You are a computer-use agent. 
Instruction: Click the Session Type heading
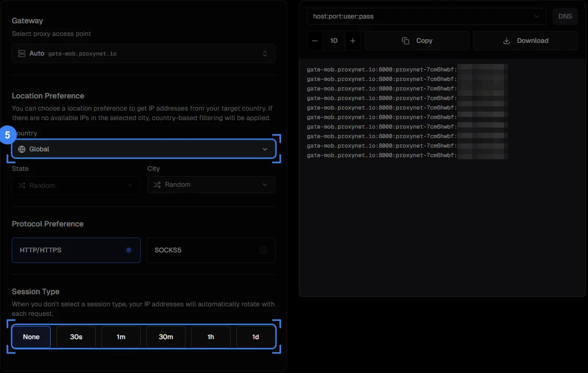coord(35,292)
